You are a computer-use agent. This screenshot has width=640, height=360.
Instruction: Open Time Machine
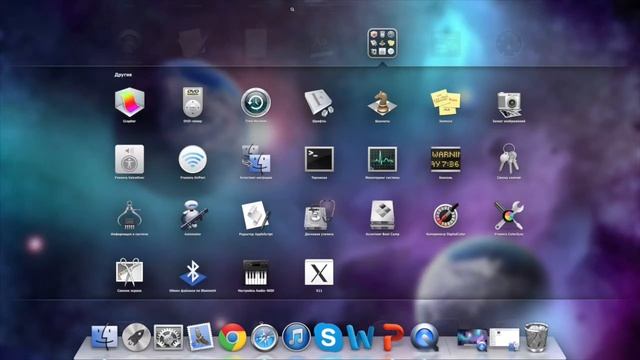(x=256, y=103)
